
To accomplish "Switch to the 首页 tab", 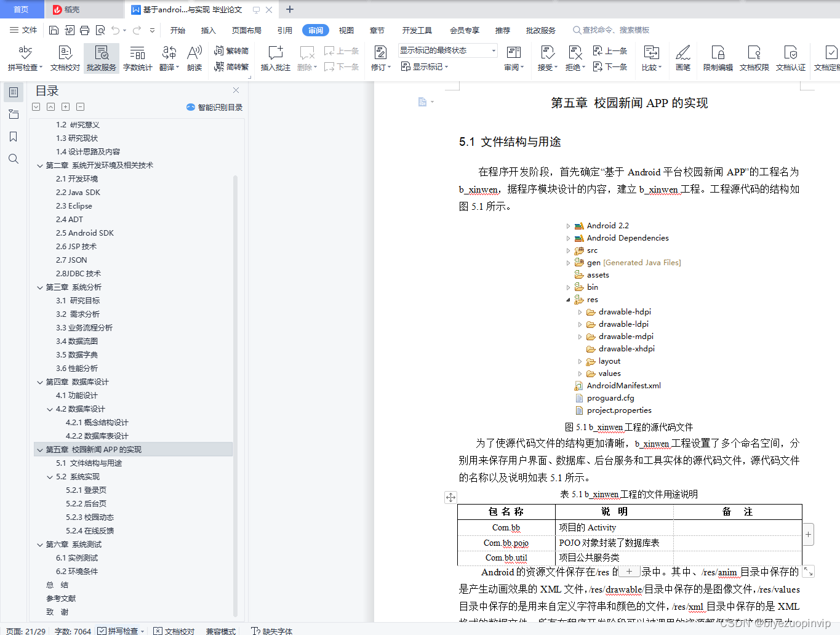I will (22, 9).
